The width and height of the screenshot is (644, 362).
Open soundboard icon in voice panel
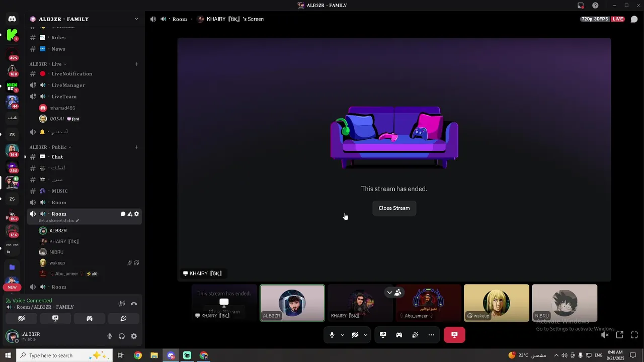click(123, 318)
